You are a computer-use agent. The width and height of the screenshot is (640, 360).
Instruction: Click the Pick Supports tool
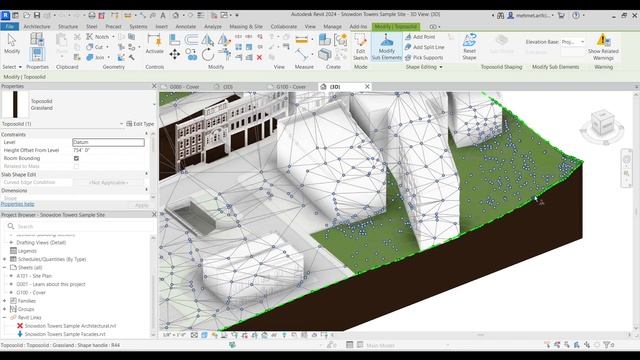coord(424,58)
